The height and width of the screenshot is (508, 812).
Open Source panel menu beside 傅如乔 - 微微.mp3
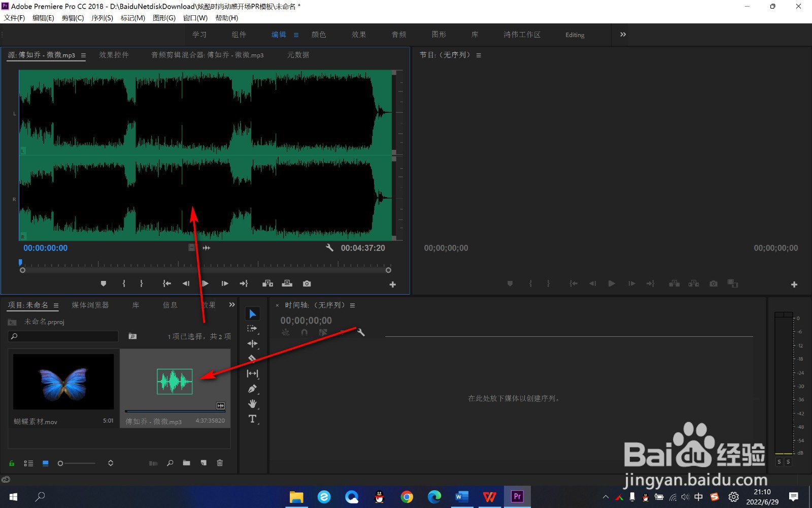83,55
